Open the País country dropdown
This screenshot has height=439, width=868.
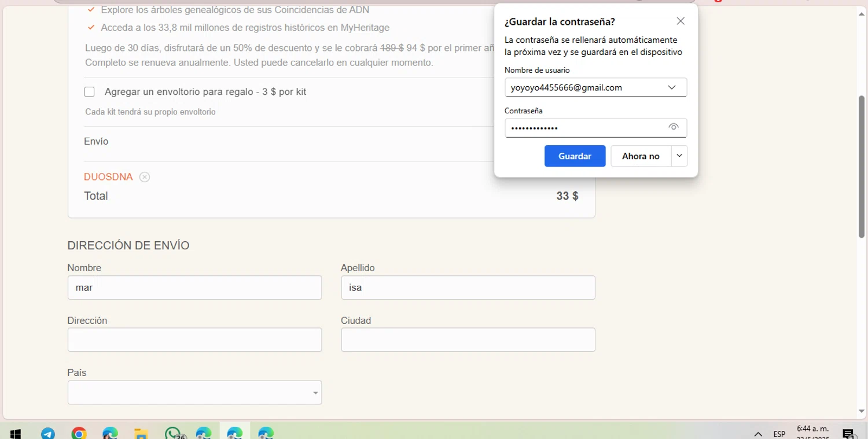[x=194, y=392]
